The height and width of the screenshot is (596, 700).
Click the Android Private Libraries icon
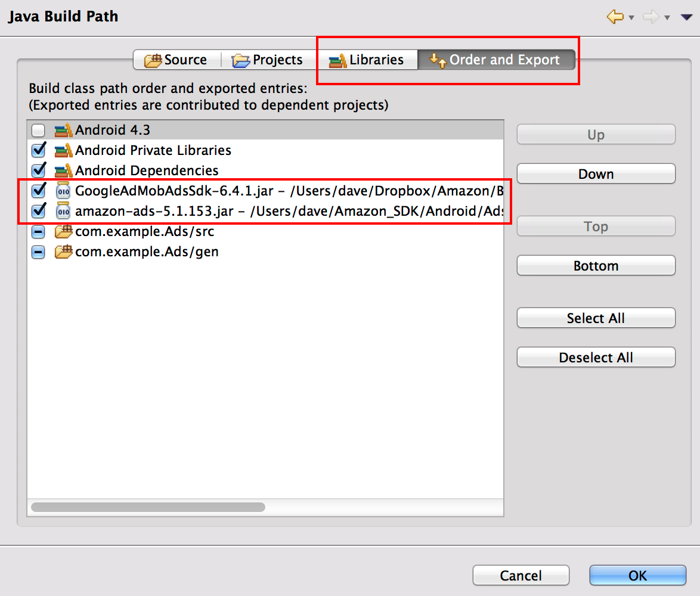tap(63, 150)
